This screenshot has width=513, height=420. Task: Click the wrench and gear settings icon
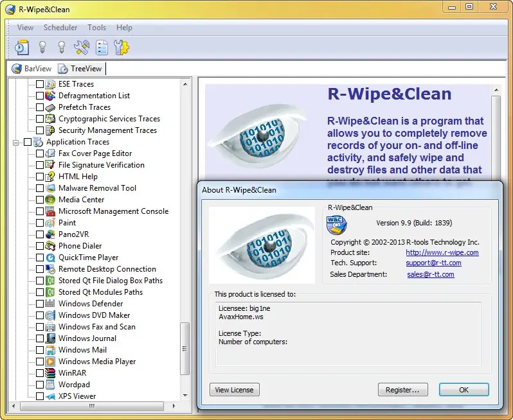pos(122,48)
